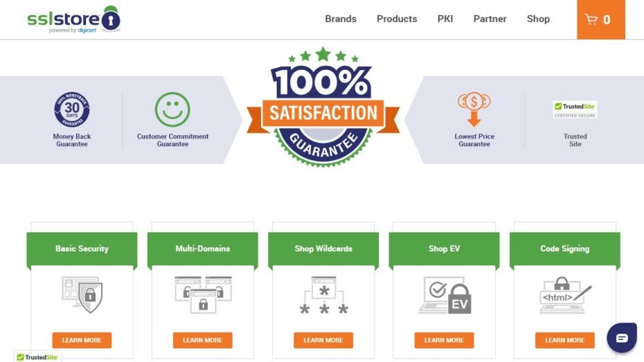Expand the Brands menu

tap(341, 19)
